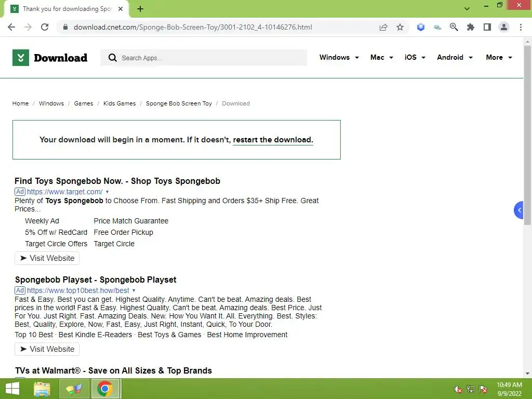Screen dimensions: 532x399
Task: Open the Best Toys & Games sitelink
Action: [x=169, y=335]
